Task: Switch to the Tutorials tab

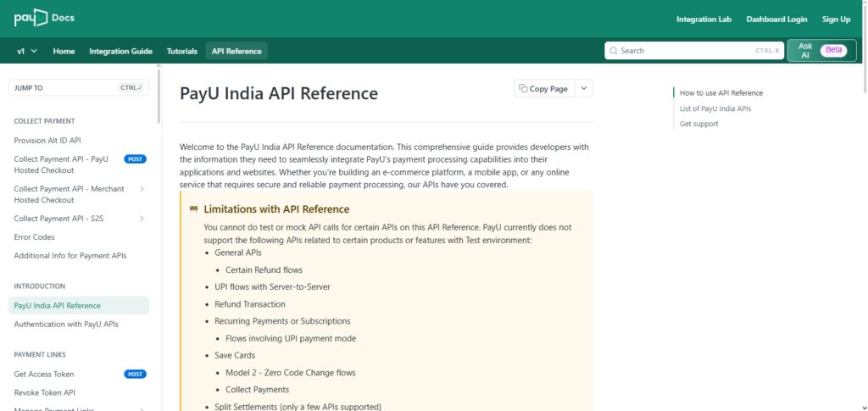Action: [x=182, y=51]
